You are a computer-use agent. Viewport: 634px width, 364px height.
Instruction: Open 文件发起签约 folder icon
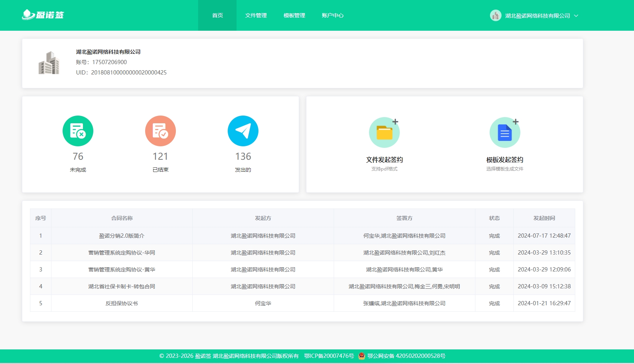[384, 132]
